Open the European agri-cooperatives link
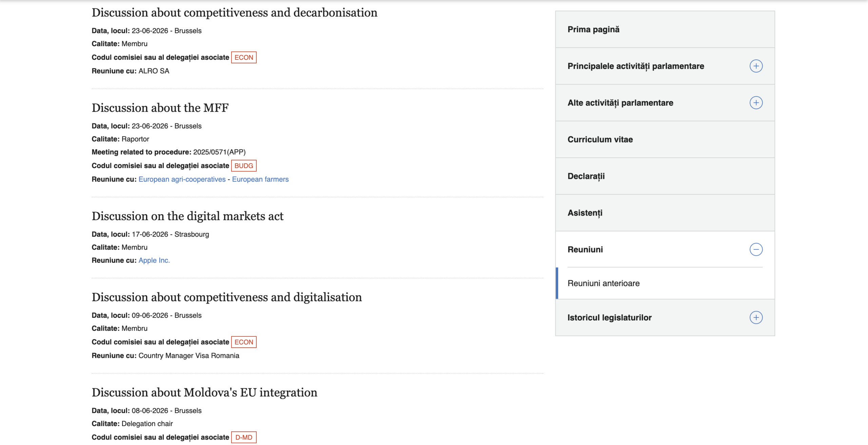The image size is (868, 445). pos(182,179)
